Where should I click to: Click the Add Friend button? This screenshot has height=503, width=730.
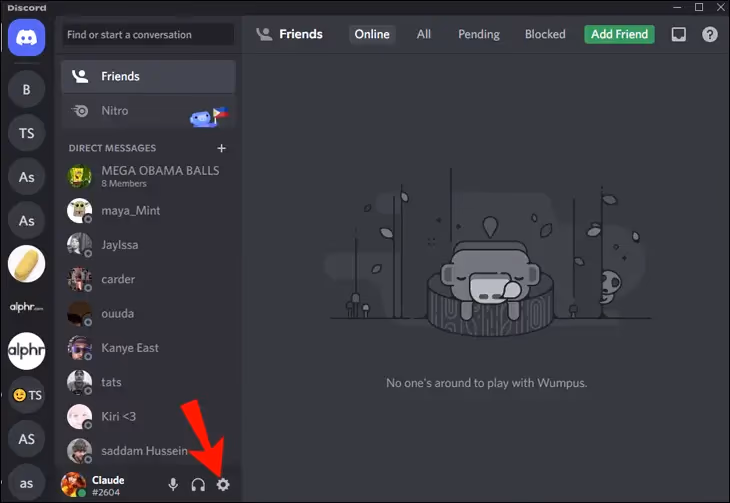(x=619, y=34)
